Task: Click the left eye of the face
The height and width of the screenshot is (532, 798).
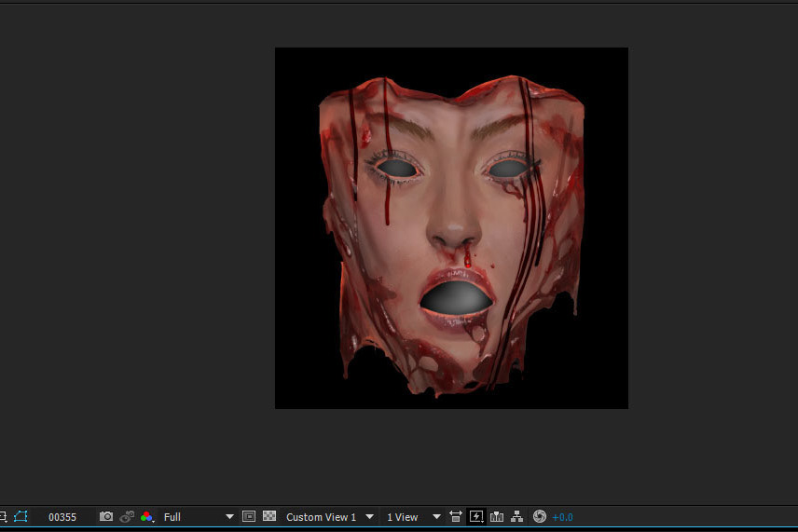Action: 398,168
